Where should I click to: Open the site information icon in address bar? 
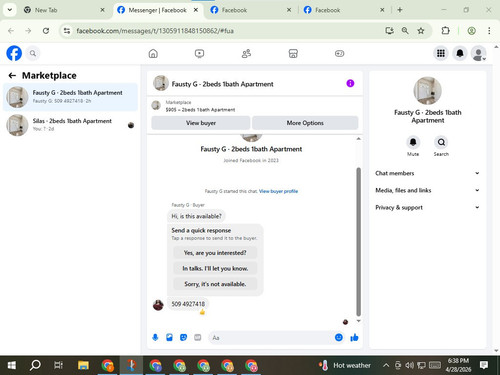click(x=67, y=31)
